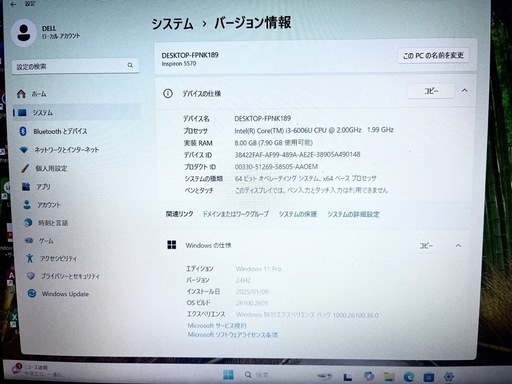Image resolution: width=512 pixels, height=384 pixels.
Task: Collapse the Windows の仕様 section chevron
Action: click(458, 246)
